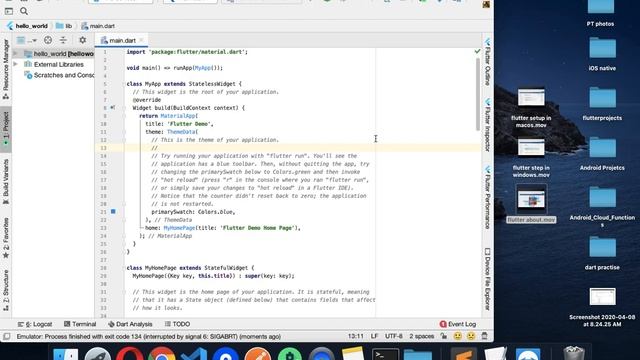Open the search everywhere magnifier icon
This screenshot has height=360, width=640.
pos(24,11)
